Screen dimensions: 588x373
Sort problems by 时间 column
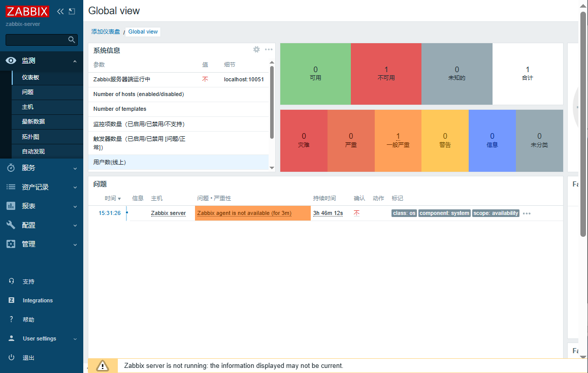click(113, 198)
